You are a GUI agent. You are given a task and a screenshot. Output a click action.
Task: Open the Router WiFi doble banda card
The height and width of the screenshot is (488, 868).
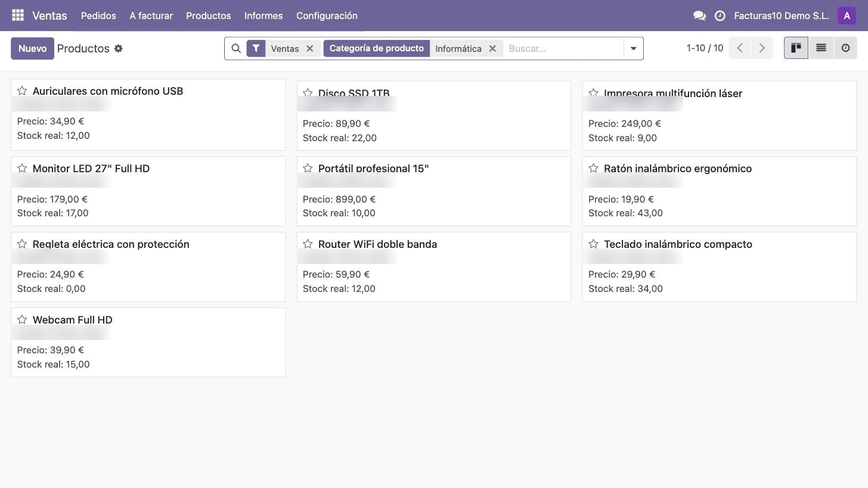pos(434,266)
